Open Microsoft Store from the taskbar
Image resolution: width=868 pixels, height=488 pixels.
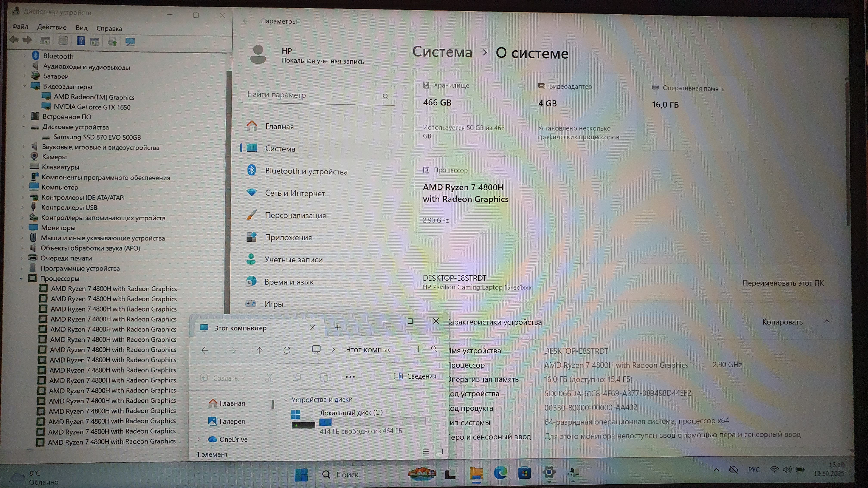tap(524, 473)
